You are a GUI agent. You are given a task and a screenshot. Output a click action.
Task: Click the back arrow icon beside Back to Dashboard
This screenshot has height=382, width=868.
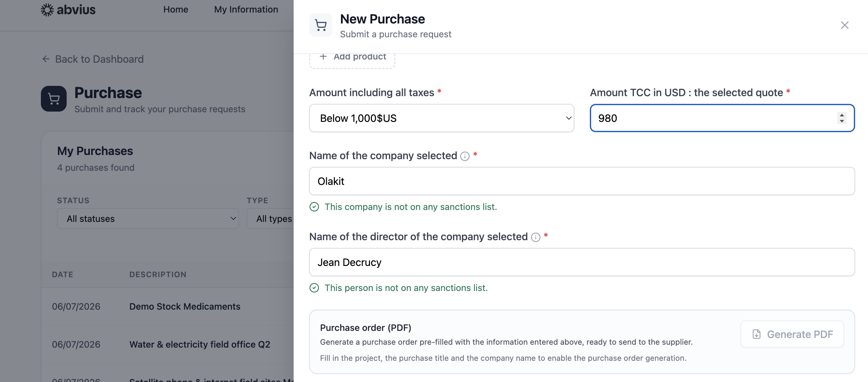(x=46, y=59)
